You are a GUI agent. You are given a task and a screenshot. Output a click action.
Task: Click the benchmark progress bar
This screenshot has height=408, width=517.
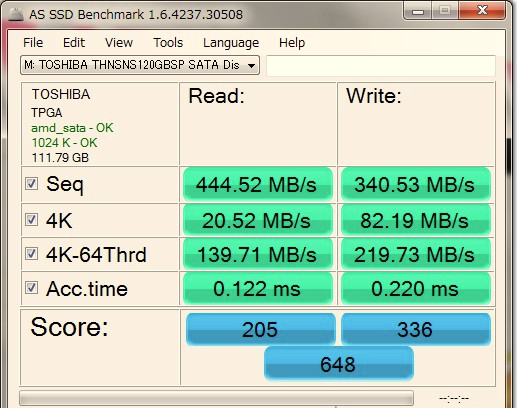click(217, 398)
